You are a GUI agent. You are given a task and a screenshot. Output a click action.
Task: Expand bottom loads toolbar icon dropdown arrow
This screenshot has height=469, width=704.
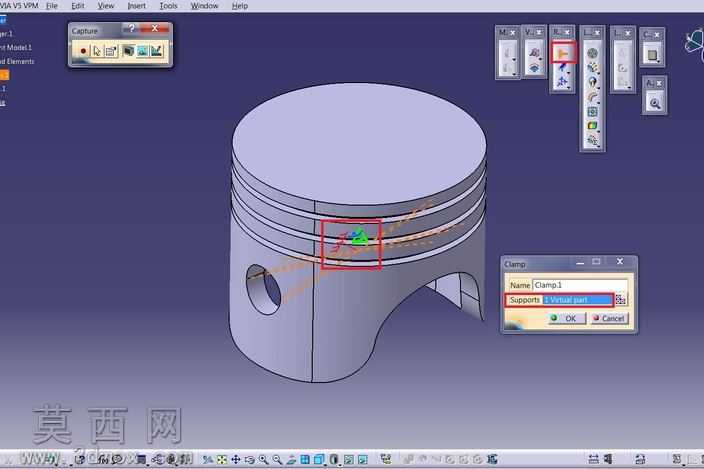coord(598,146)
